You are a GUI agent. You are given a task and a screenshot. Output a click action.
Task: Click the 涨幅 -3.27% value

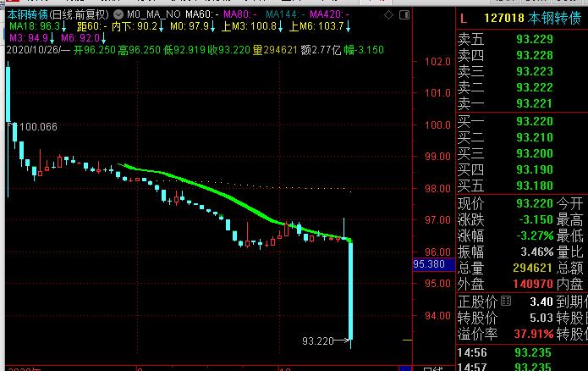click(535, 235)
